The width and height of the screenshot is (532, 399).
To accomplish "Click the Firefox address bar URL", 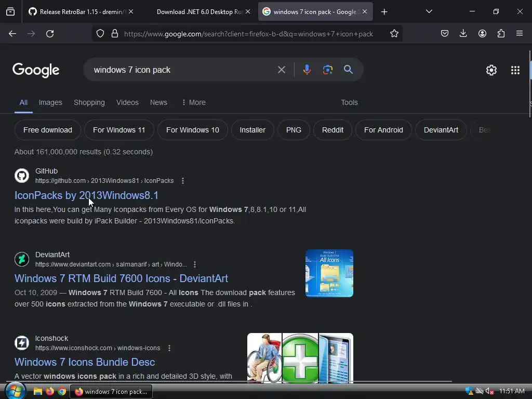I will 248,34.
